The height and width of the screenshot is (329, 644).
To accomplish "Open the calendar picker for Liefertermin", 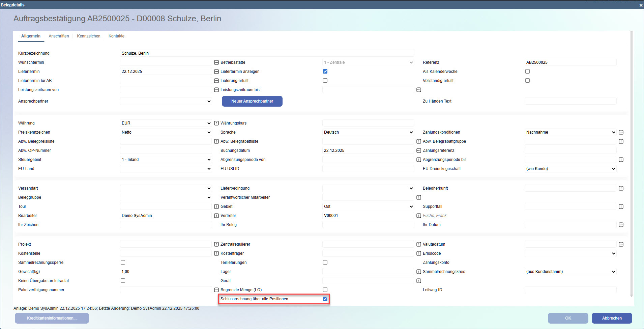I will click(216, 71).
